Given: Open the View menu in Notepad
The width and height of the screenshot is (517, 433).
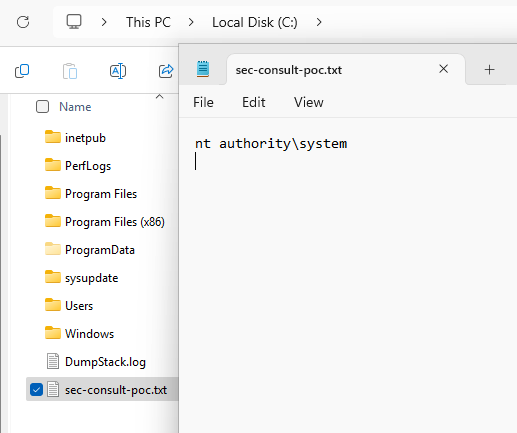Looking at the screenshot, I should [x=309, y=102].
